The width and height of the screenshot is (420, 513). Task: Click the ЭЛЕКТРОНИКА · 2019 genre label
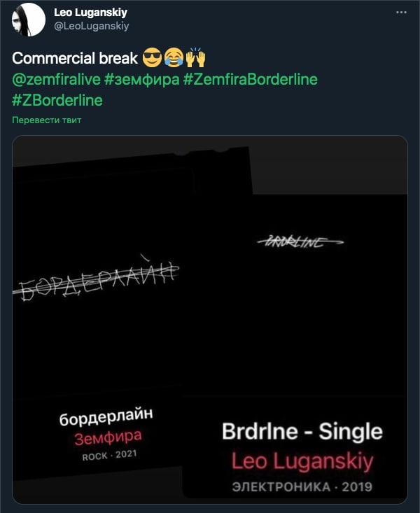point(302,487)
